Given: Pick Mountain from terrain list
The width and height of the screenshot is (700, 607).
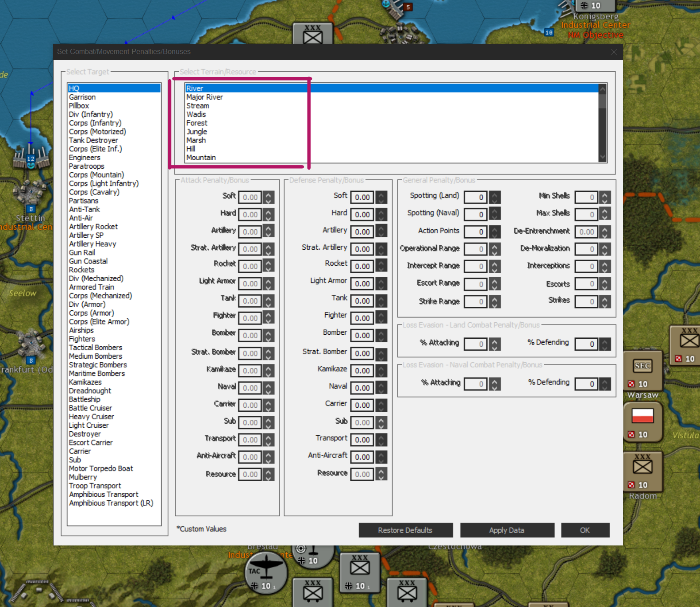Looking at the screenshot, I should (201, 158).
